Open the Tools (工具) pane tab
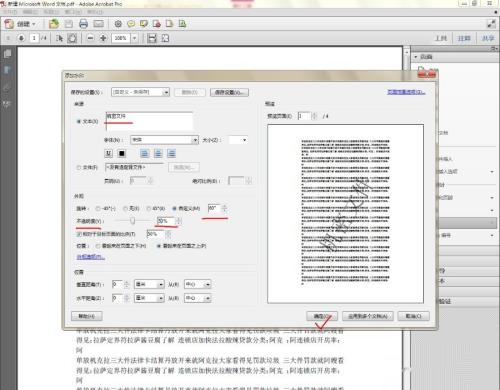Image resolution: width=500 pixels, height=390 pixels. pos(441,38)
